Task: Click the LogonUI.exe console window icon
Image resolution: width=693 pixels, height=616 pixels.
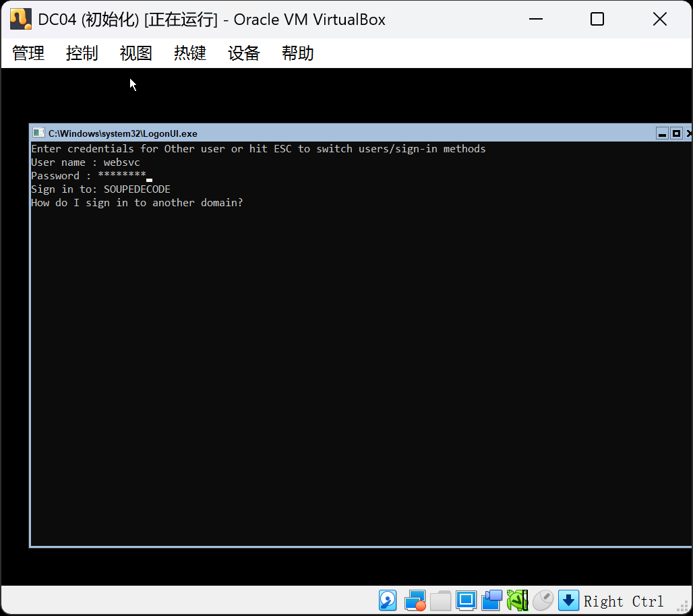Action: pyautogui.click(x=37, y=133)
